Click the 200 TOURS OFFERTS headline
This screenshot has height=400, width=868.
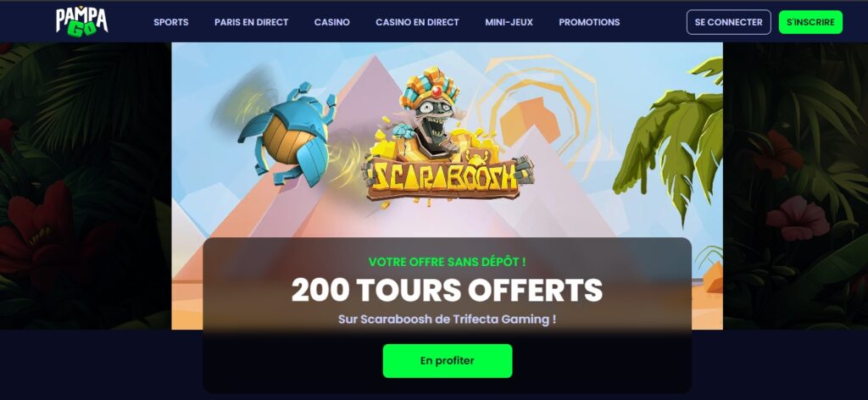448,290
